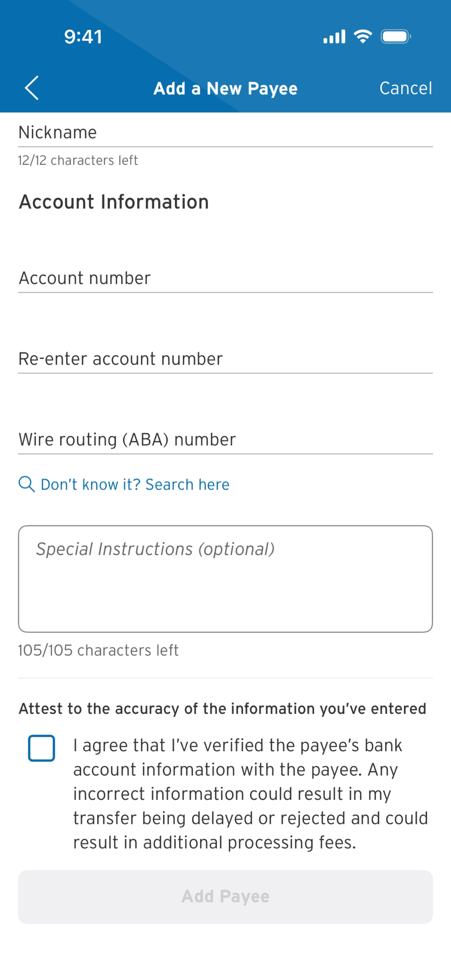Click inside the Special Instructions text box

tap(225, 579)
